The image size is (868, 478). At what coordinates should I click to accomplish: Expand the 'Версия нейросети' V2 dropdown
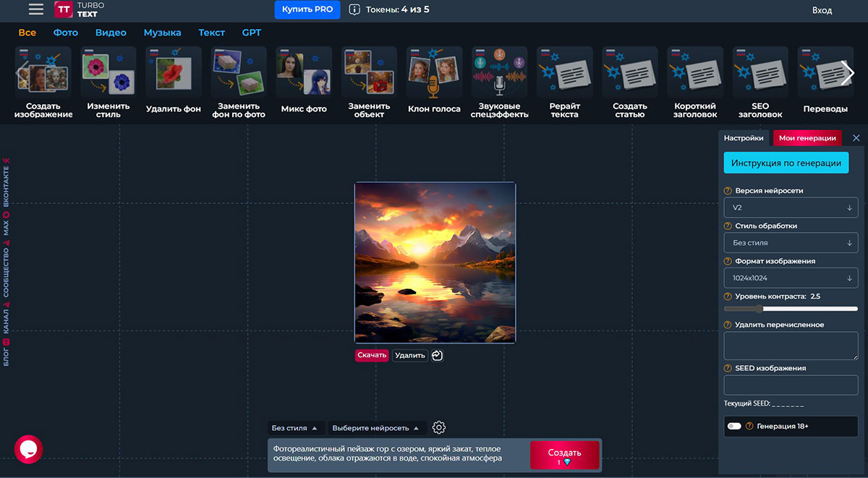pyautogui.click(x=791, y=208)
